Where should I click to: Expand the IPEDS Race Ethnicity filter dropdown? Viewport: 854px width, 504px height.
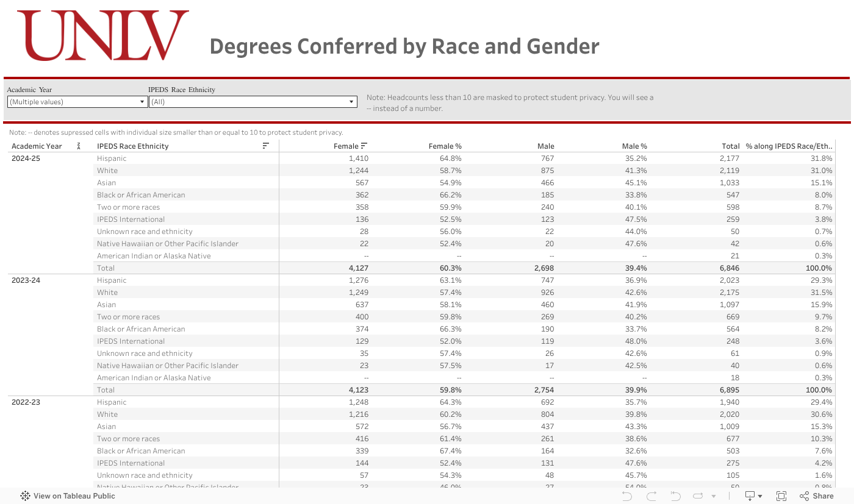point(253,102)
